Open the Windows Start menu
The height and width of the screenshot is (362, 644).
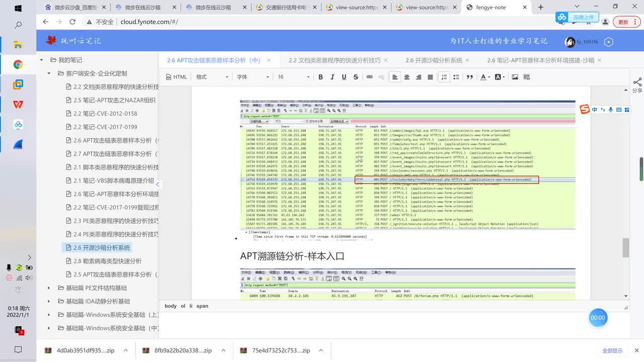[18, 8]
